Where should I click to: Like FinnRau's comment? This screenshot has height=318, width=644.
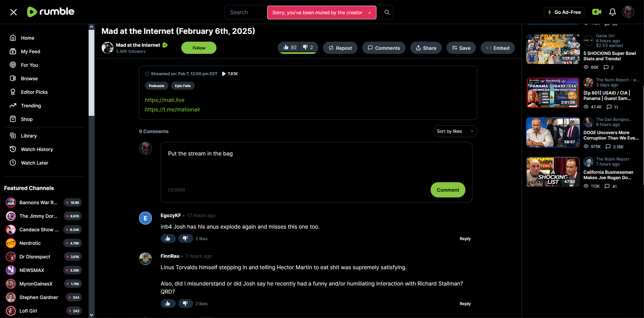coord(168,303)
